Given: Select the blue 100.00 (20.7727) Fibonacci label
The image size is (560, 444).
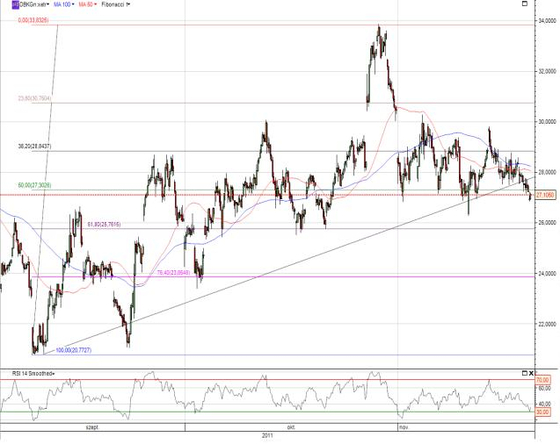Looking at the screenshot, I should (x=74, y=350).
